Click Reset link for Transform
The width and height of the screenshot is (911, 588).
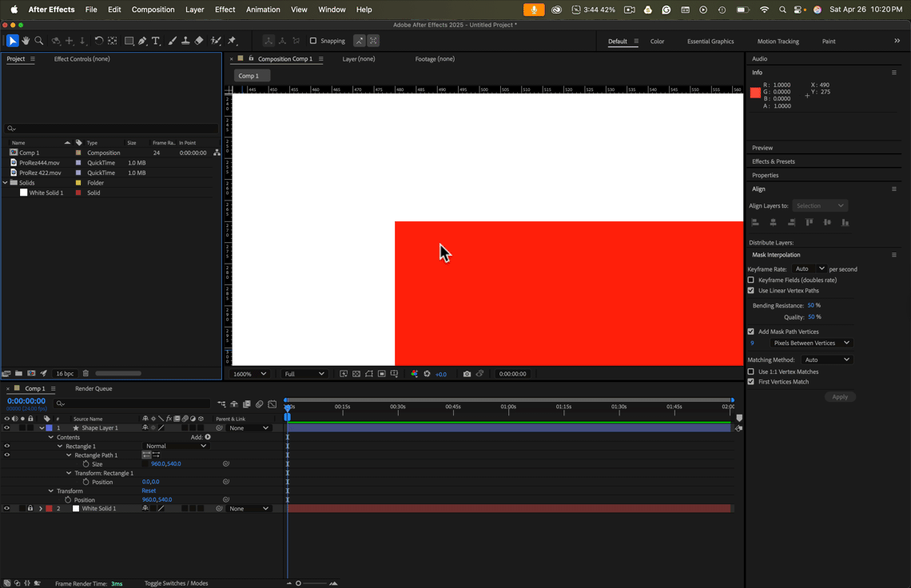(x=149, y=491)
